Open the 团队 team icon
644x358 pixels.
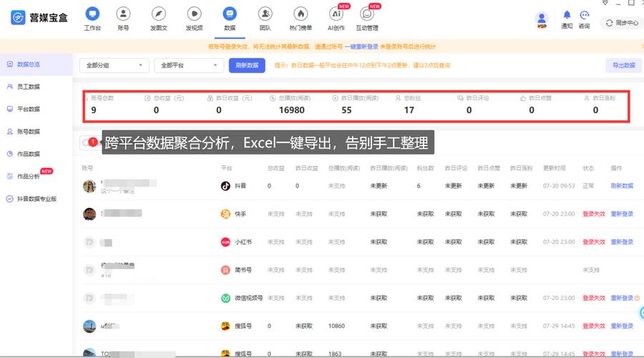click(265, 14)
